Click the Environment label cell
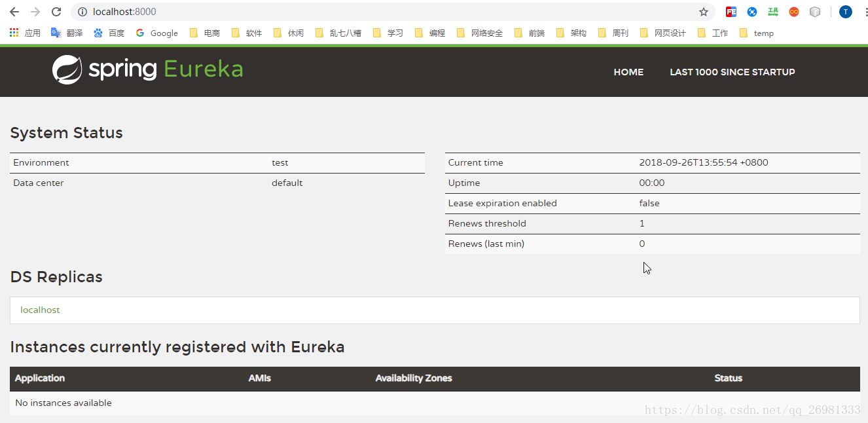 [x=41, y=162]
